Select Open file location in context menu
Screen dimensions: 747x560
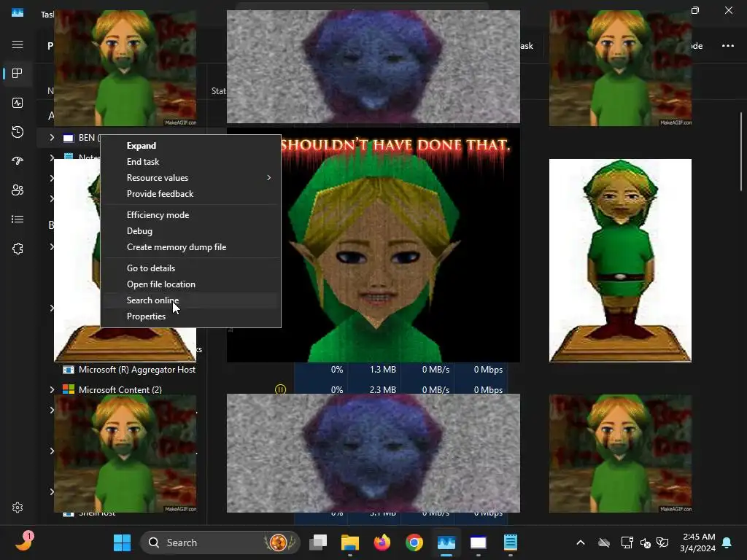[x=161, y=284]
